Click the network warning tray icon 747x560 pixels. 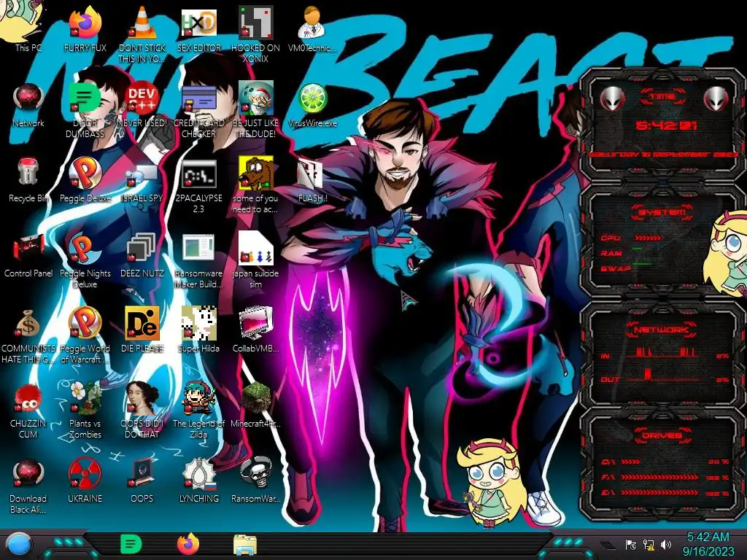649,545
